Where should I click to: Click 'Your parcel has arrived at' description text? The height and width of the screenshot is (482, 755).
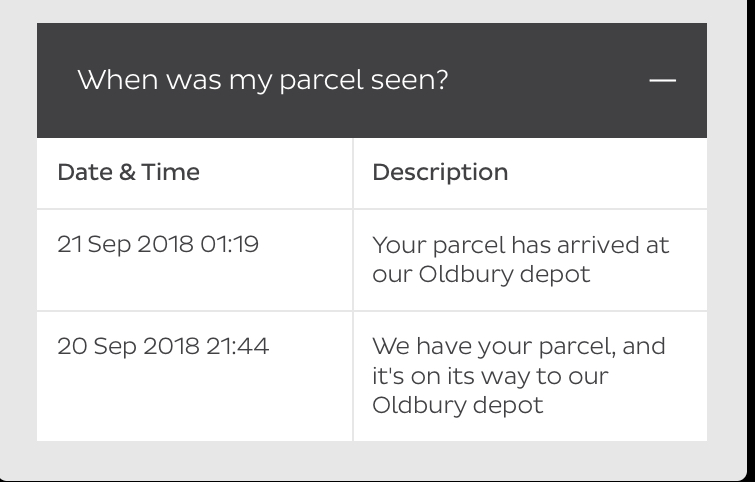click(521, 246)
